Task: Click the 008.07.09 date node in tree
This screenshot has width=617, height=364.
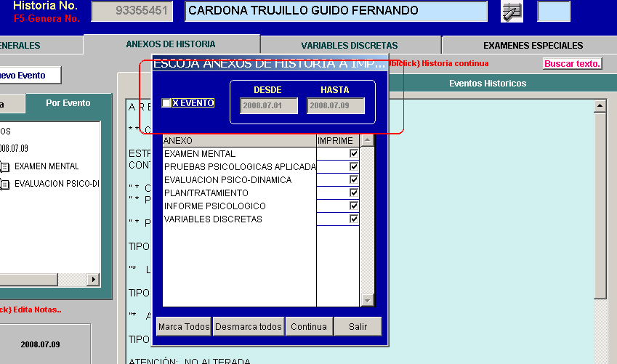Action: click(x=14, y=149)
